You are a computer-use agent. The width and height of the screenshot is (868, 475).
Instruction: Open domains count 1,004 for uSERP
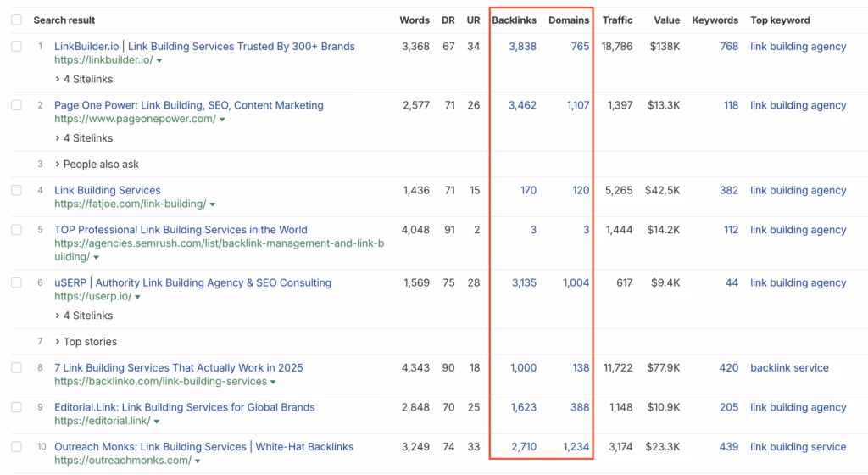pos(576,283)
